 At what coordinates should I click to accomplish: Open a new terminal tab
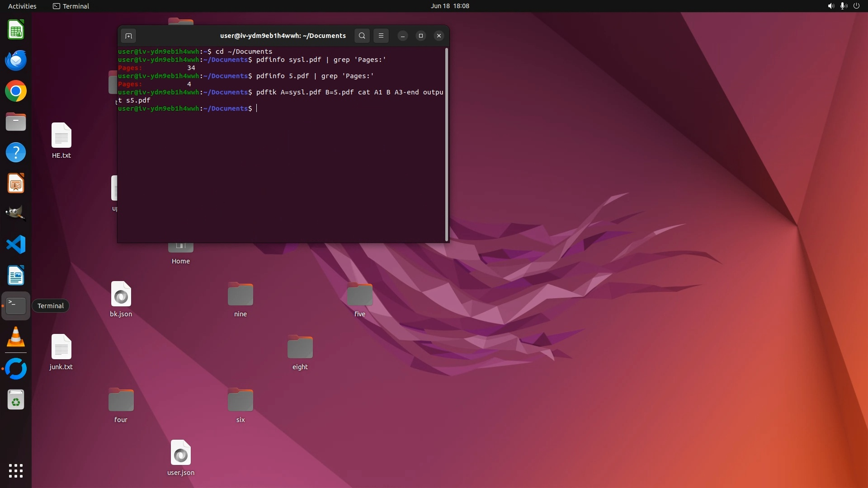point(128,36)
